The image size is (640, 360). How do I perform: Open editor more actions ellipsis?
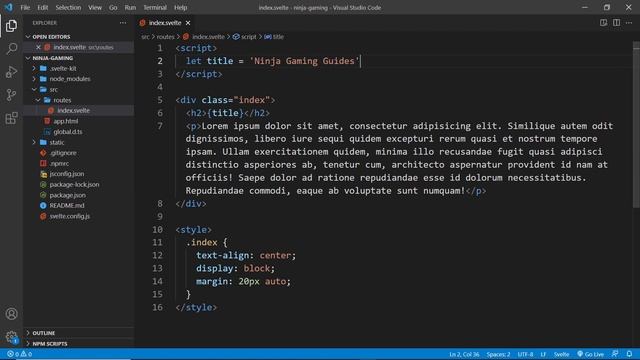pyautogui.click(x=629, y=23)
